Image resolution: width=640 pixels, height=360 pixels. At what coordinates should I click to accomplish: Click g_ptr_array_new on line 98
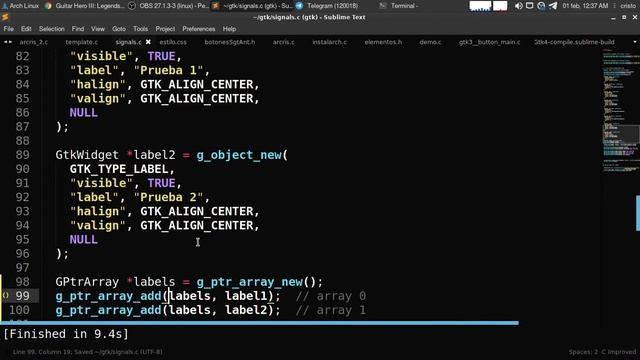pos(249,282)
